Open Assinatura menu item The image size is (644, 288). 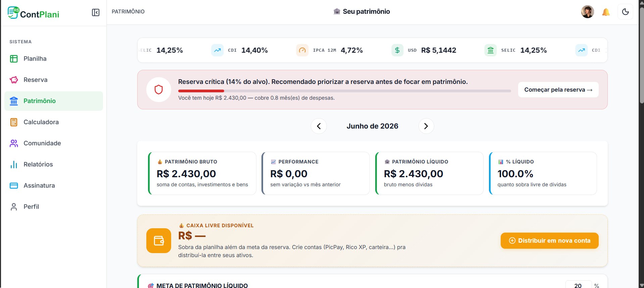coord(54,186)
